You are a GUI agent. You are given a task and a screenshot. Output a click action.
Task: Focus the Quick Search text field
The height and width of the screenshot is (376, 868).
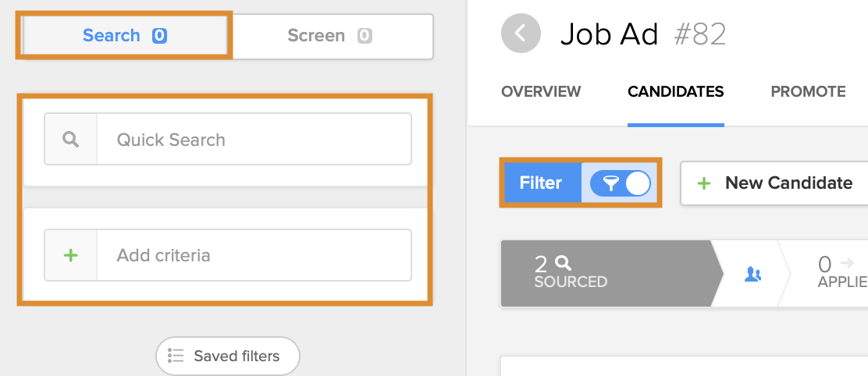[254, 140]
